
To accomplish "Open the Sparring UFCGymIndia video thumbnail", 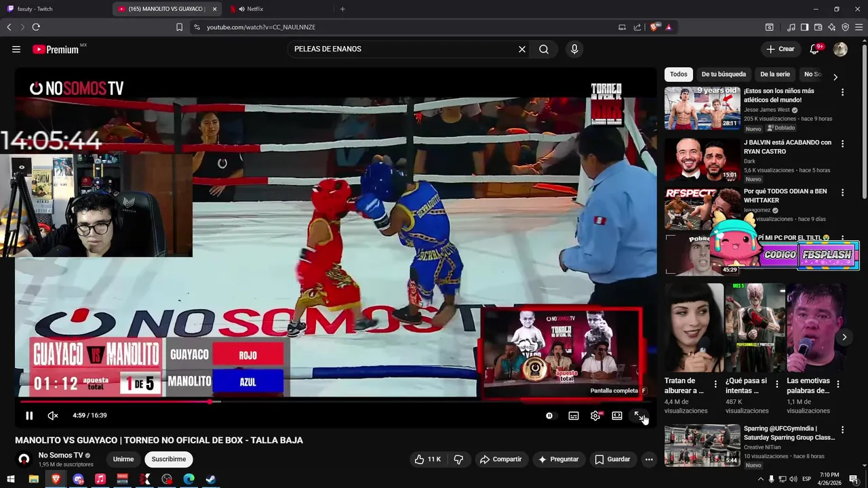I will [703, 445].
